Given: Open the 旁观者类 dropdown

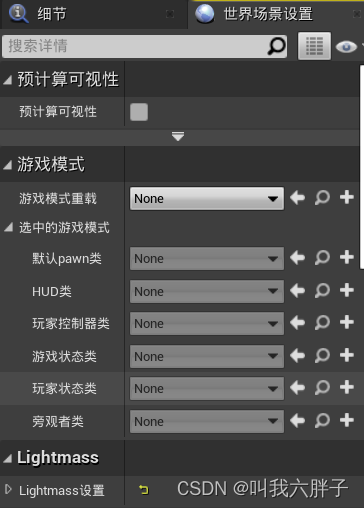Looking at the screenshot, I should pos(207,422).
